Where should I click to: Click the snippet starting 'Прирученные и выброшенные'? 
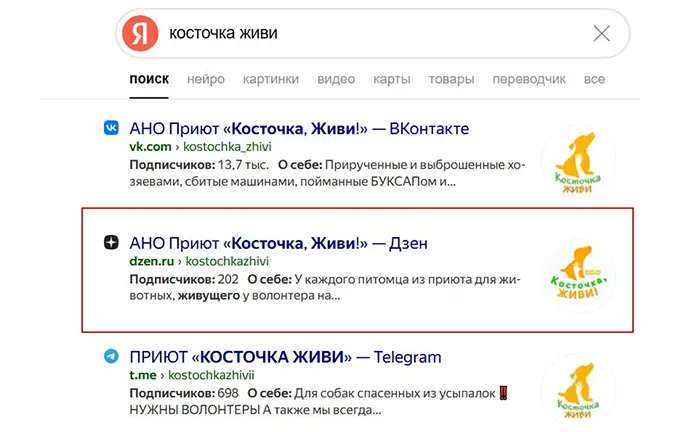pos(327,173)
